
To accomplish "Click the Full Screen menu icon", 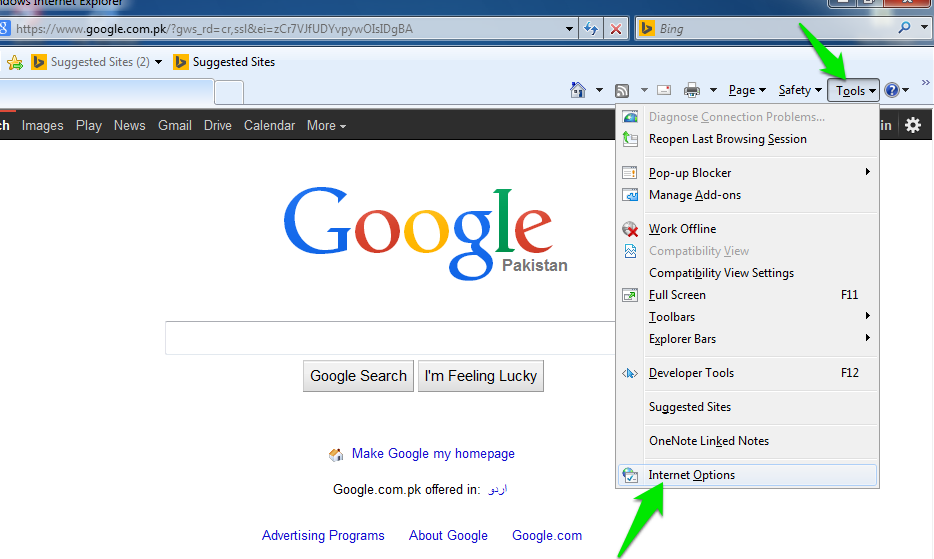I will tap(630, 295).
